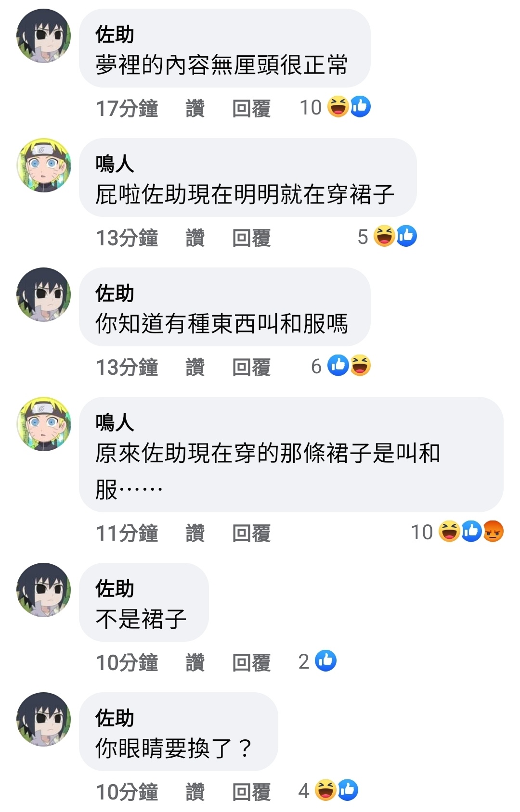Image resolution: width=520 pixels, height=812 pixels.
Task: Open reactions on 夢裡的內容無厘頭很正常 comment
Action: point(335,107)
